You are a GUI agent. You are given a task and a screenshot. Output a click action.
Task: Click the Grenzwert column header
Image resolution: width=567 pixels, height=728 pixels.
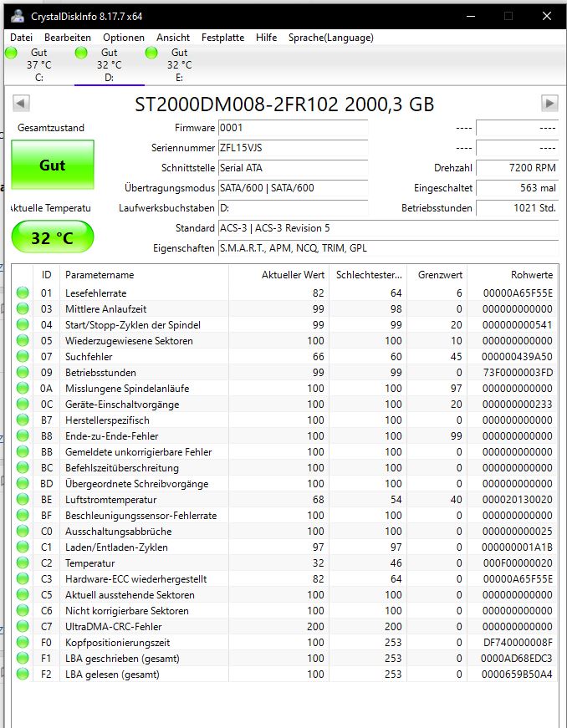coord(437,275)
